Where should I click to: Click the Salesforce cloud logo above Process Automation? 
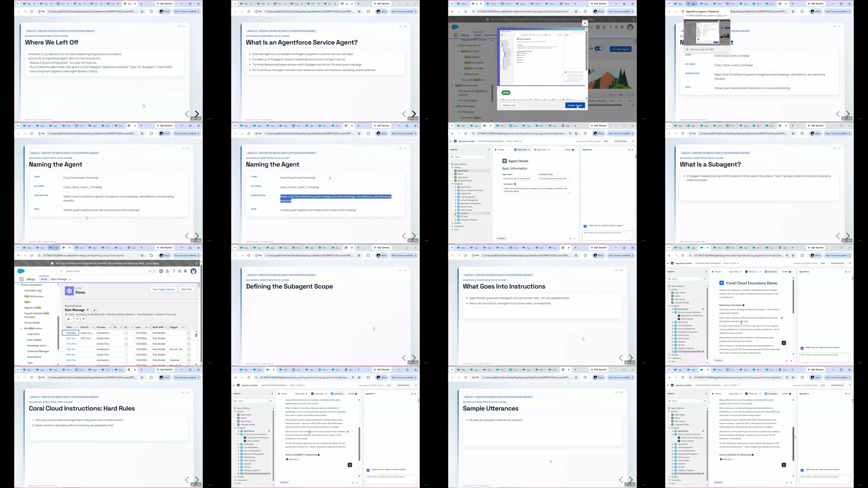pyautogui.click(x=21, y=271)
